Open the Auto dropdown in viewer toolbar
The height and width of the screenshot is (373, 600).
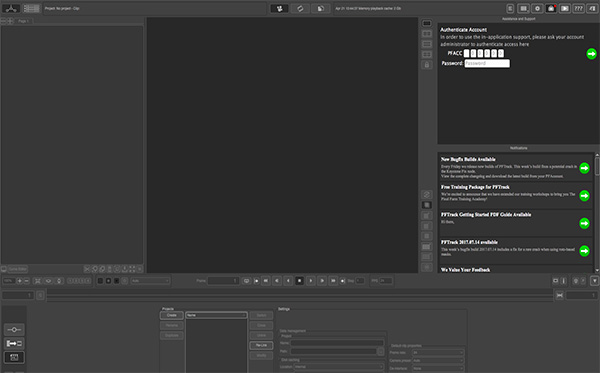150,281
